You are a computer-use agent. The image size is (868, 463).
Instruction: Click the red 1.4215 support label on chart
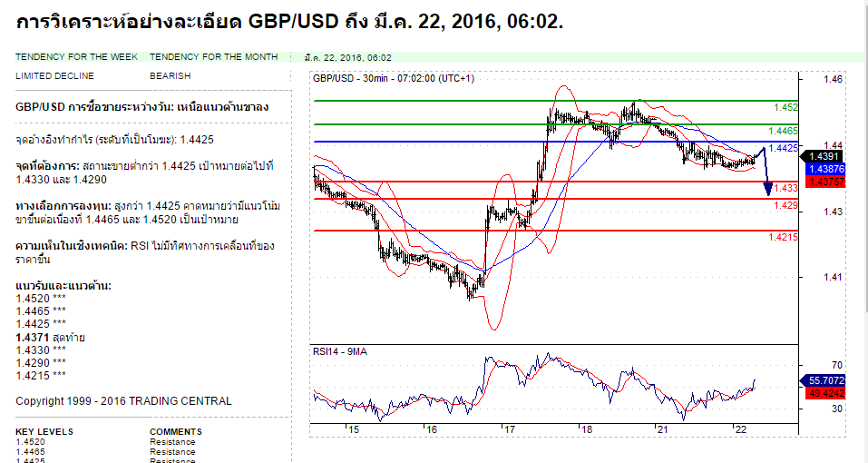(x=783, y=237)
